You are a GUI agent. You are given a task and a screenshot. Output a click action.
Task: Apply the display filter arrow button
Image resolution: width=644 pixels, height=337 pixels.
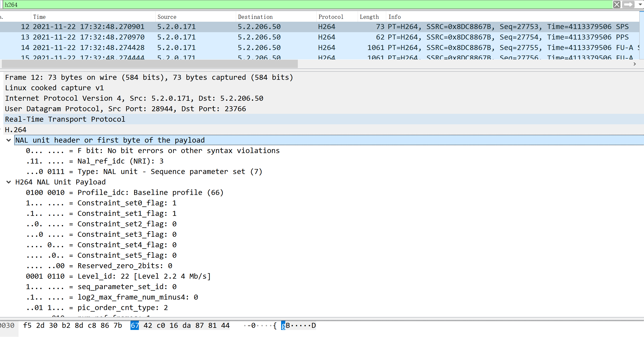[x=628, y=4]
